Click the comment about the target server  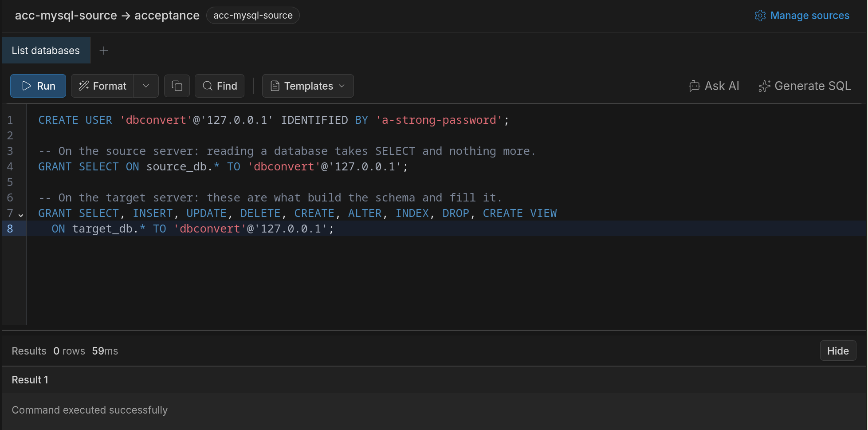tap(270, 198)
